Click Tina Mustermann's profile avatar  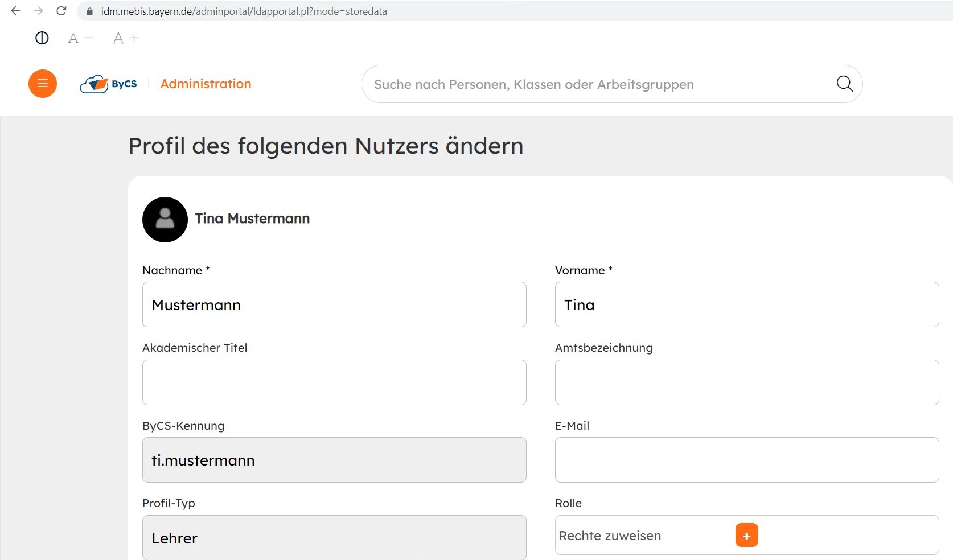point(165,220)
